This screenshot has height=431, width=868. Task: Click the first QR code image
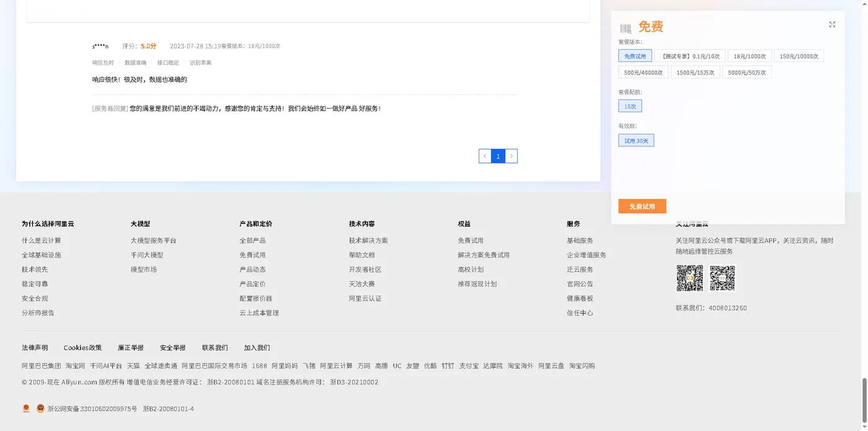tap(689, 278)
